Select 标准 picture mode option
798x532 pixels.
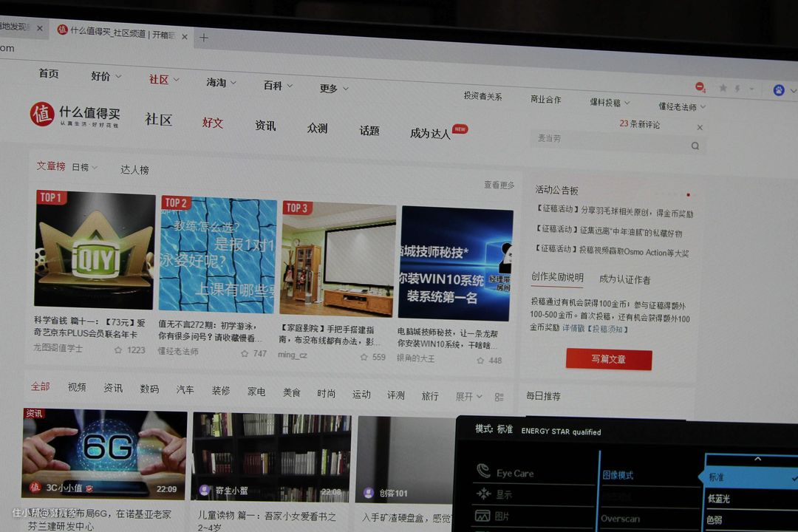[x=746, y=478]
